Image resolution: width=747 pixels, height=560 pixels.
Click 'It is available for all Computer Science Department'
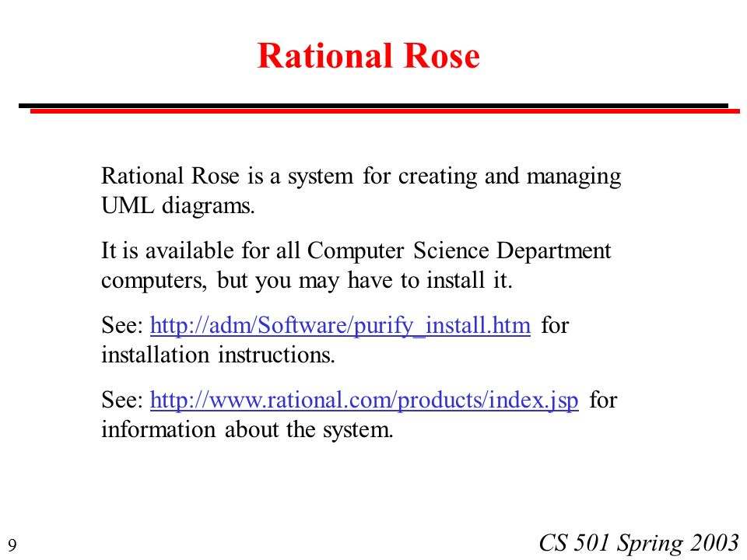(x=356, y=251)
